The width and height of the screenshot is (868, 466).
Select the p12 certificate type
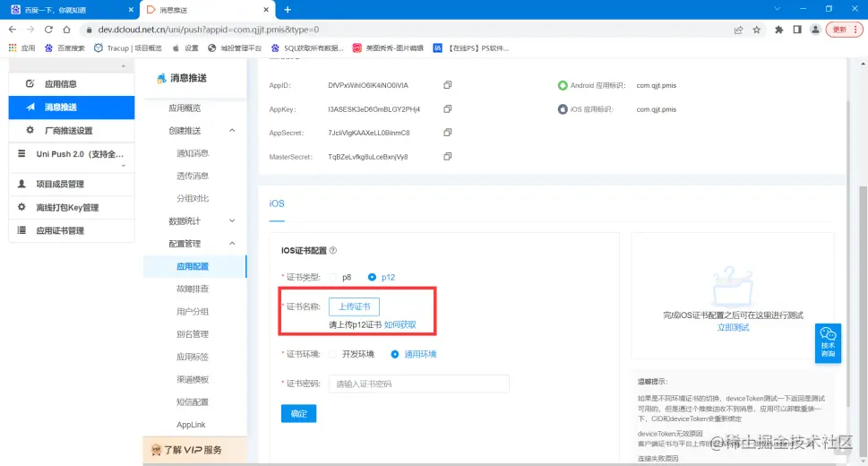(372, 277)
